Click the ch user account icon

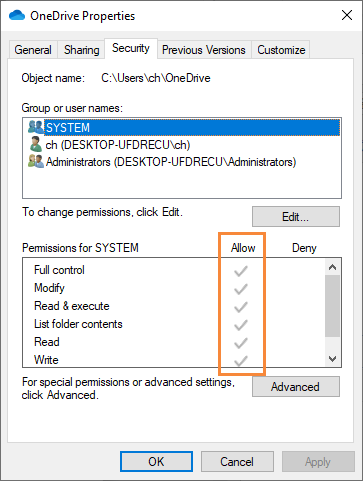35,144
